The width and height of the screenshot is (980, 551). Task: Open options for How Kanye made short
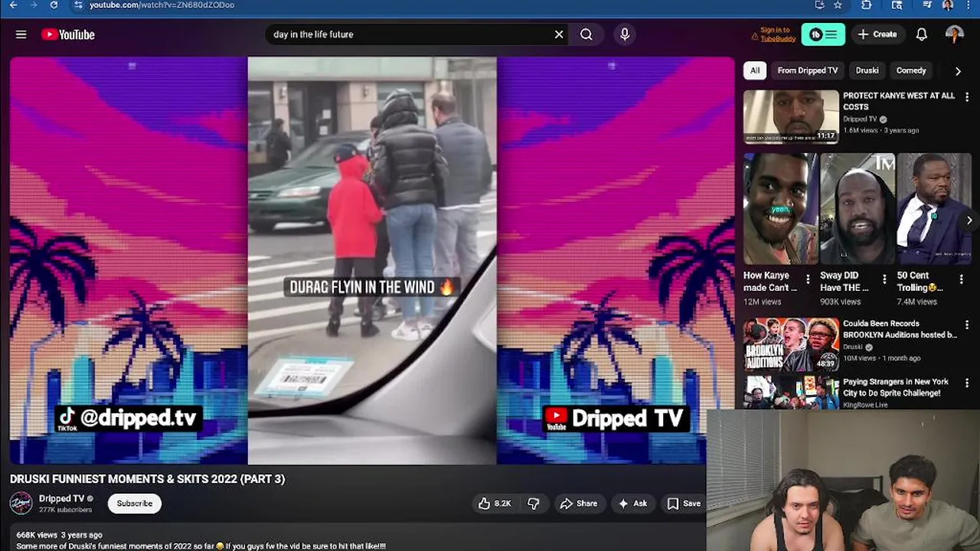[x=808, y=279]
